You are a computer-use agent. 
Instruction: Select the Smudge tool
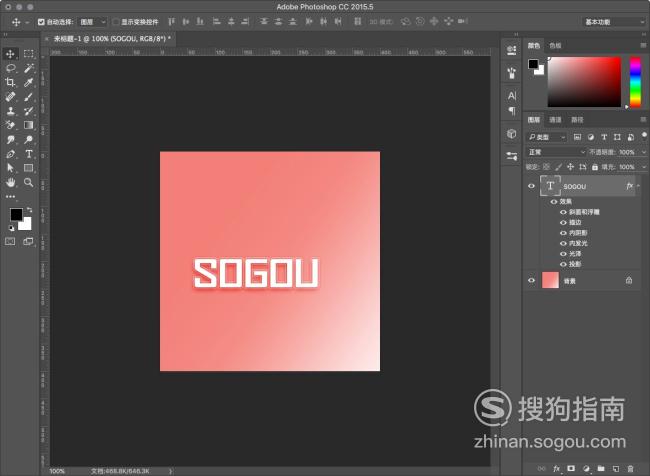point(10,140)
